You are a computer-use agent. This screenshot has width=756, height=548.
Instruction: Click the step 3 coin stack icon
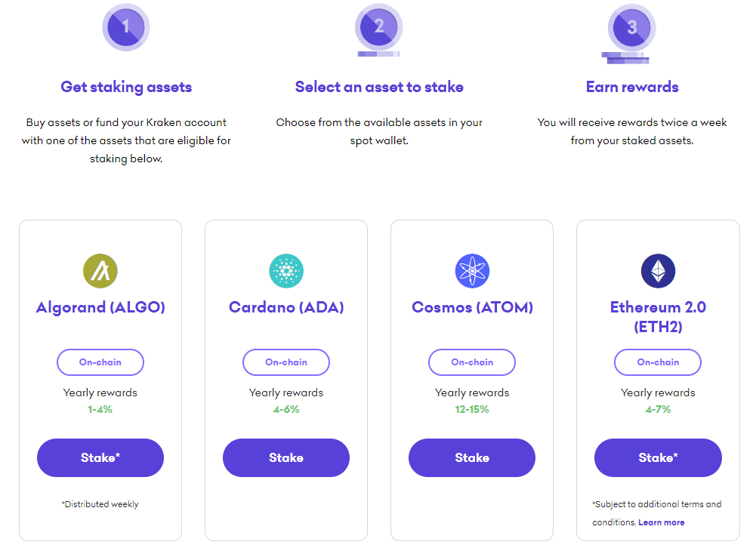point(631,34)
